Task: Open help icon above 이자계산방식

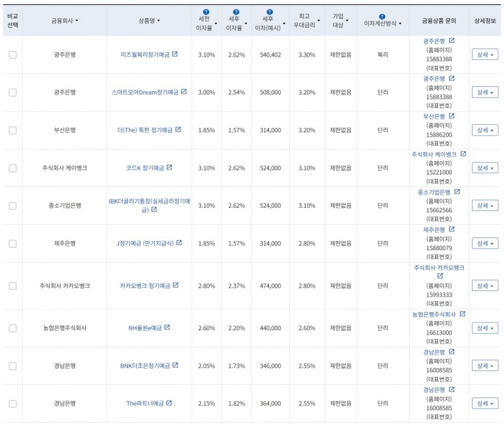Action: click(382, 17)
